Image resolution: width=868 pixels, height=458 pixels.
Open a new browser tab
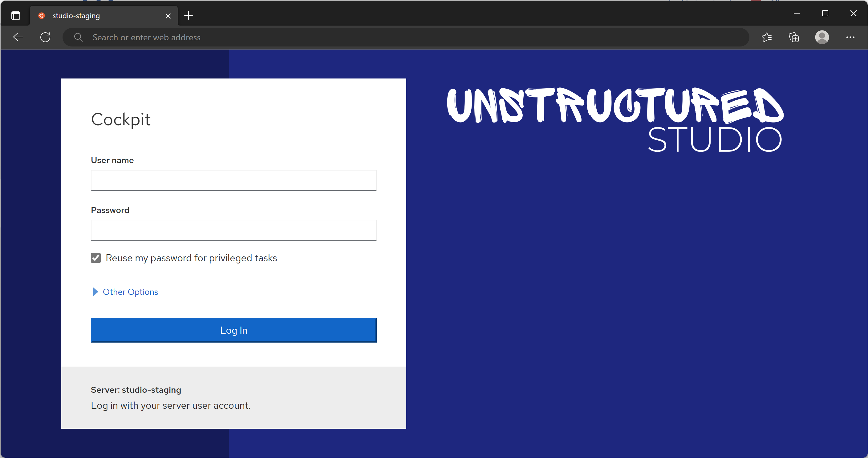188,15
